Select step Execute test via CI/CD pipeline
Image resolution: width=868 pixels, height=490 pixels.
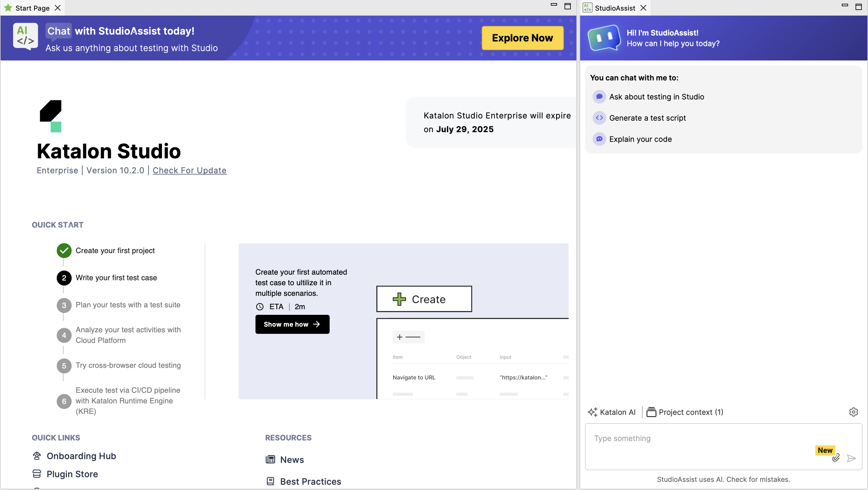(128, 401)
